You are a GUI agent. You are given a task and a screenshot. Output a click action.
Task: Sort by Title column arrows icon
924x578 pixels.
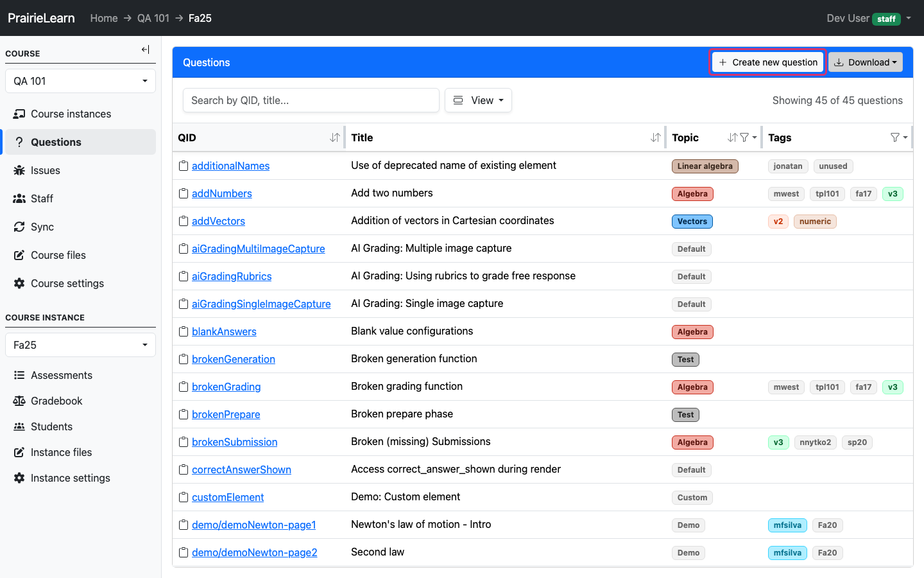click(656, 137)
